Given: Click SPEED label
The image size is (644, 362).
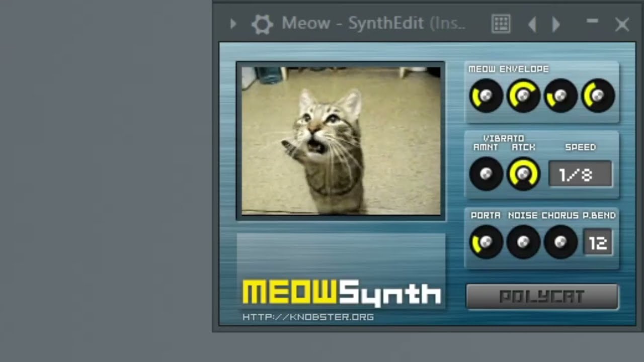Looking at the screenshot, I should (581, 147).
